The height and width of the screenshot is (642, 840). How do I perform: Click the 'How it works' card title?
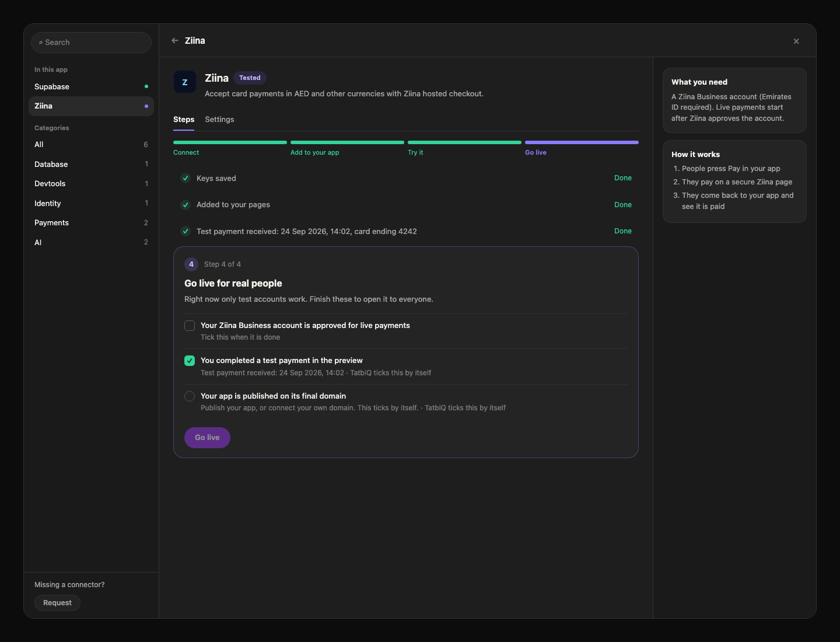tap(695, 155)
